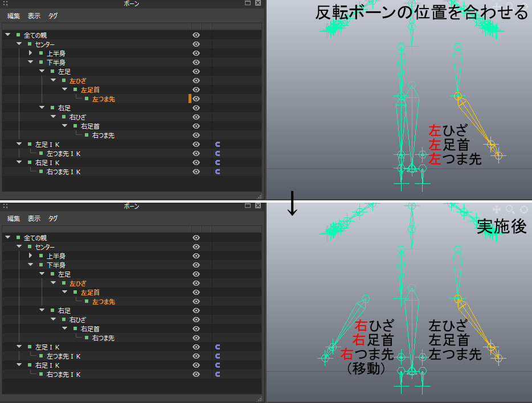The width and height of the screenshot is (532, 403).
Task: Click maximize icon of lower bone panel
Action: tap(248, 205)
